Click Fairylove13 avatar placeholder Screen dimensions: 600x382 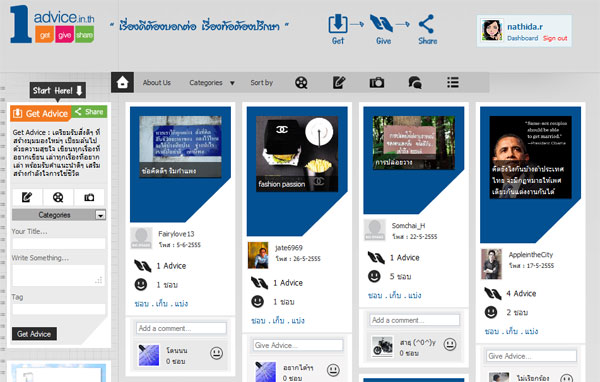[141, 238]
